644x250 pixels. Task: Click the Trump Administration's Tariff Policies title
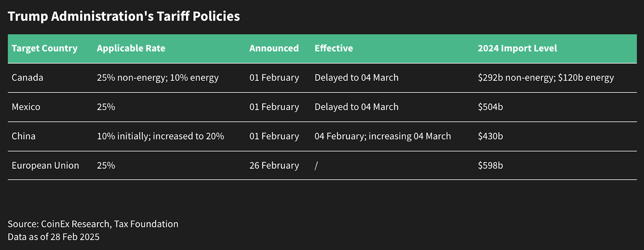(124, 16)
